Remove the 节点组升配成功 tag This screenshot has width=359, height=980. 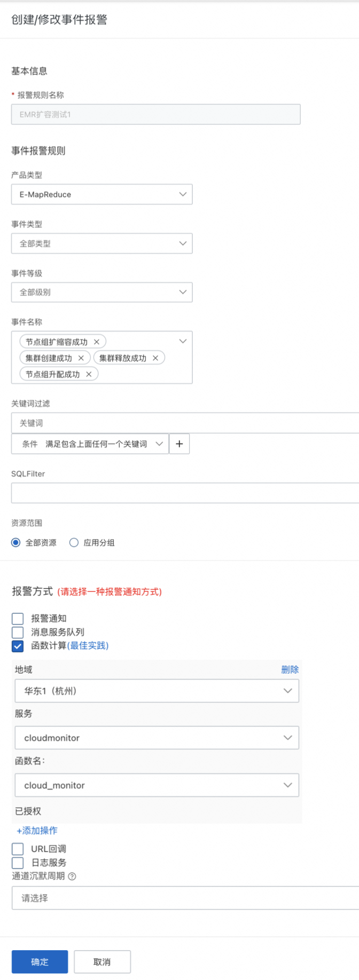tap(89, 374)
